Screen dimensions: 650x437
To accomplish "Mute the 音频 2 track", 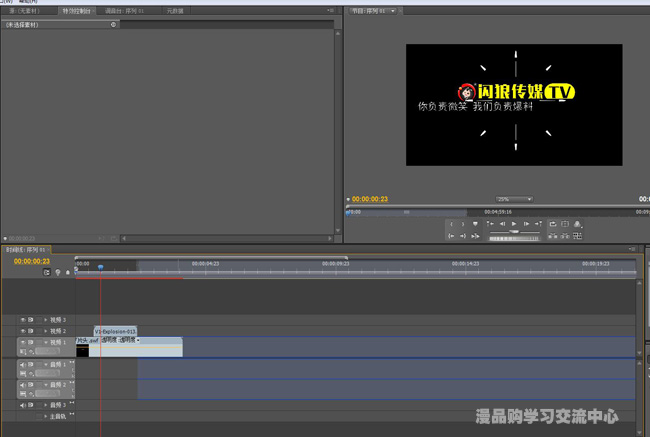I will (x=23, y=385).
